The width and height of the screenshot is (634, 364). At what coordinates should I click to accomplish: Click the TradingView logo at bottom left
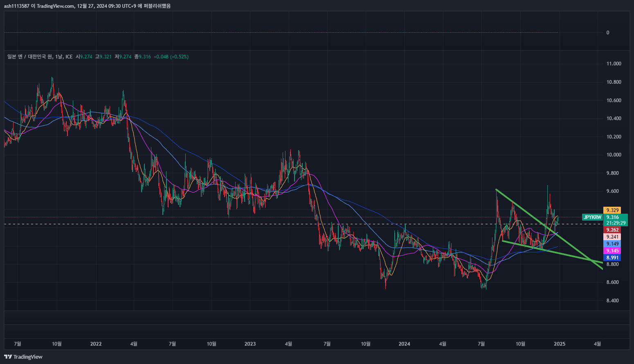click(23, 357)
